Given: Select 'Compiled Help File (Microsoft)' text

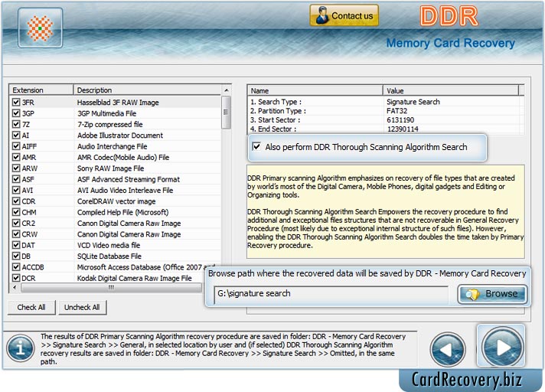Looking at the screenshot, I should click(122, 212).
